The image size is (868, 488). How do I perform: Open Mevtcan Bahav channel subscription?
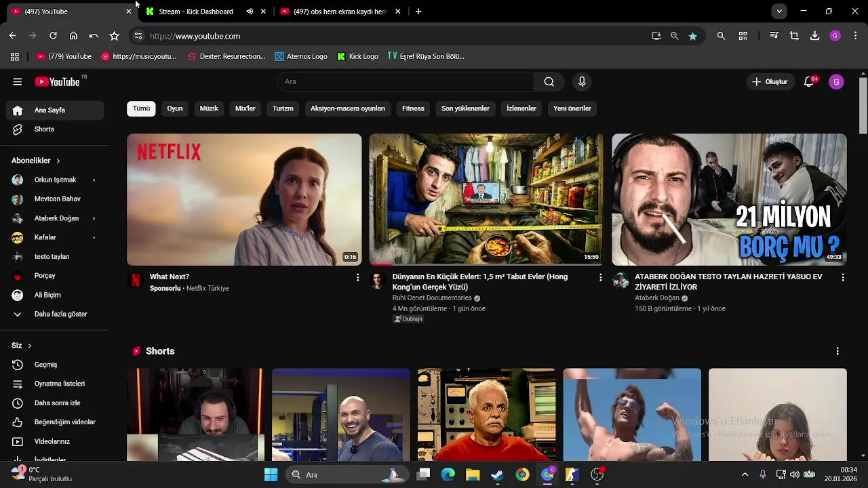tap(55, 199)
